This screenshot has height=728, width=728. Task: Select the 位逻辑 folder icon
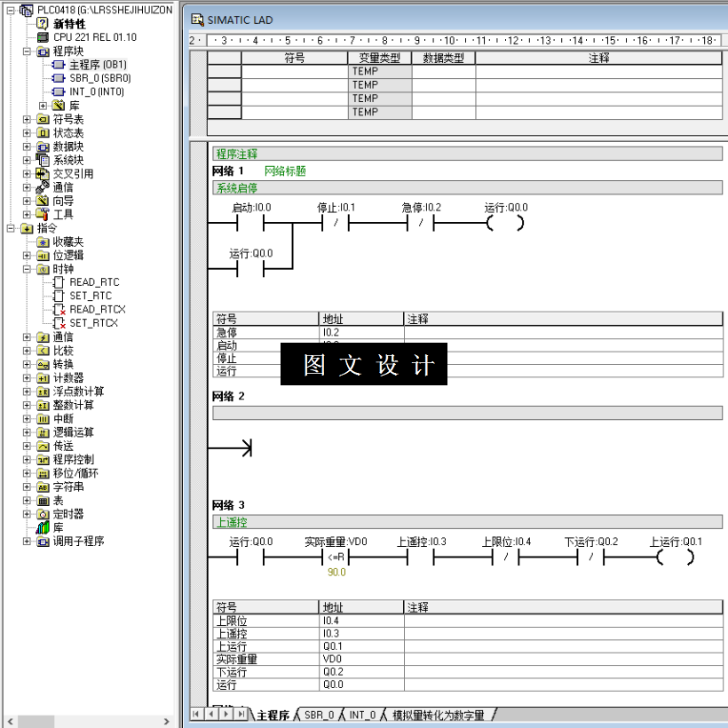point(43,256)
